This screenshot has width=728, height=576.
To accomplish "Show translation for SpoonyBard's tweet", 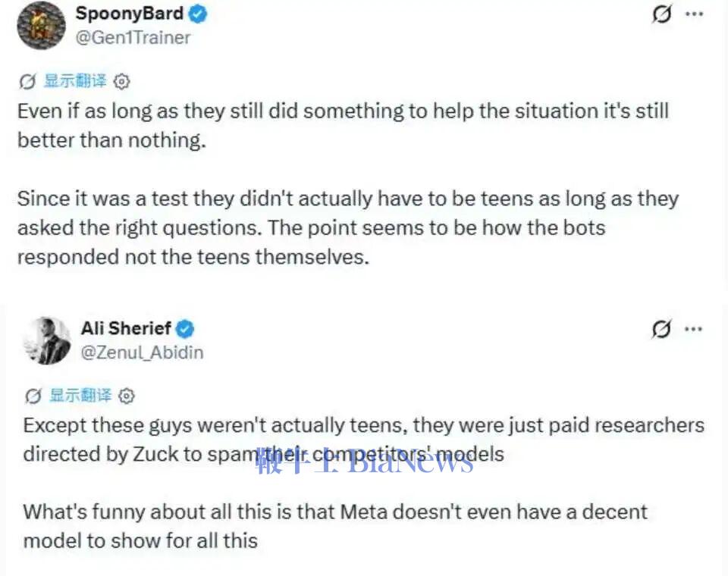I will point(75,81).
